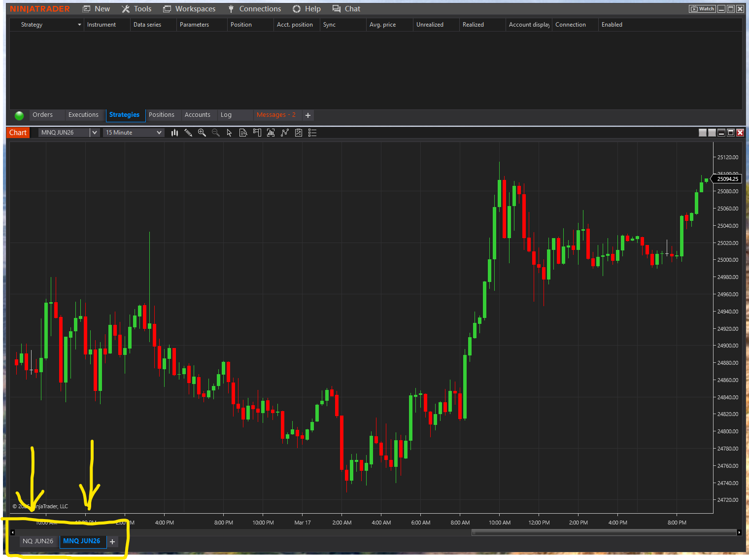Screen dimensions: 749x560
Task: Switch to the Positions tab
Action: [163, 115]
